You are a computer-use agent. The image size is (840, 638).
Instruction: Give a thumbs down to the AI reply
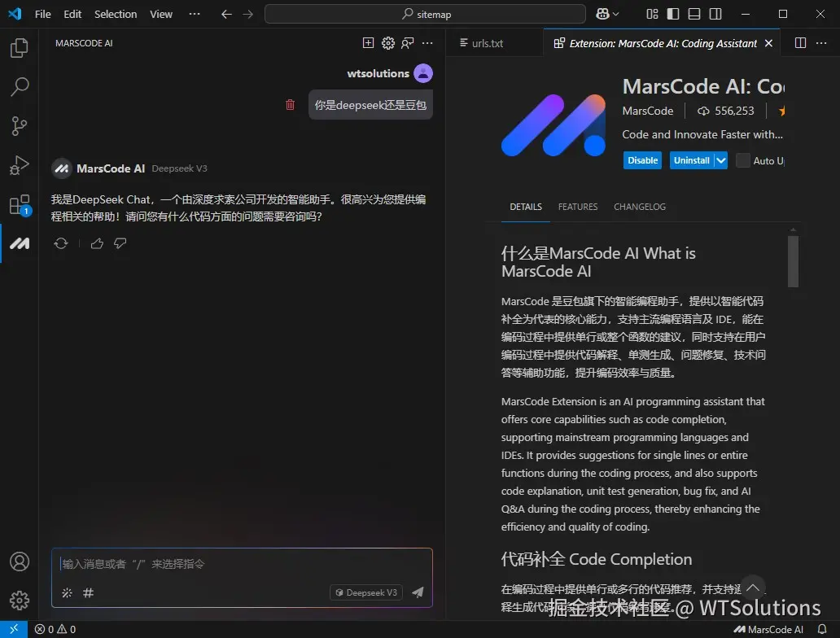[x=120, y=243]
